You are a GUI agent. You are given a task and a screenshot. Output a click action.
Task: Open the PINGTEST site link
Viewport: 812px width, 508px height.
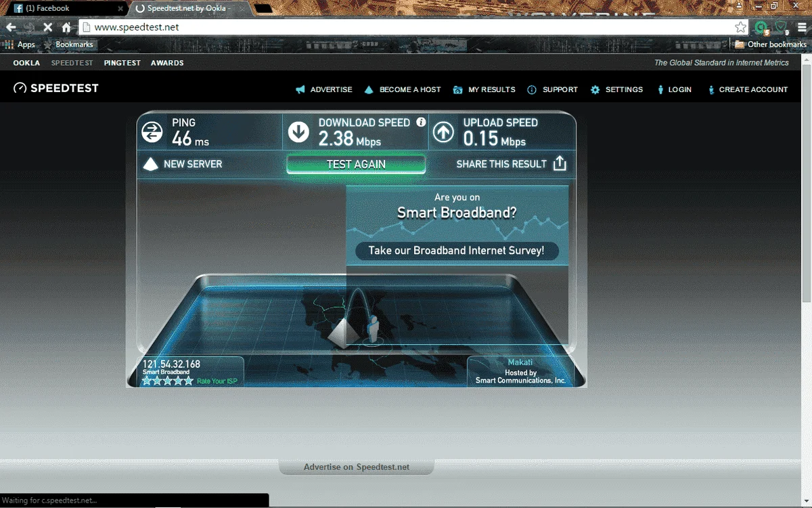(x=122, y=63)
